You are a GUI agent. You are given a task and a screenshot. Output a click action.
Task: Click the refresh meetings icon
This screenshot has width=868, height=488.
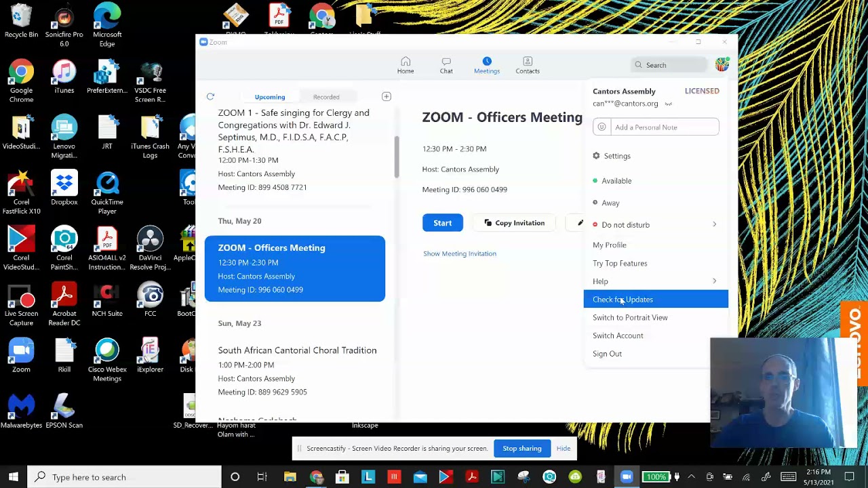(x=210, y=97)
